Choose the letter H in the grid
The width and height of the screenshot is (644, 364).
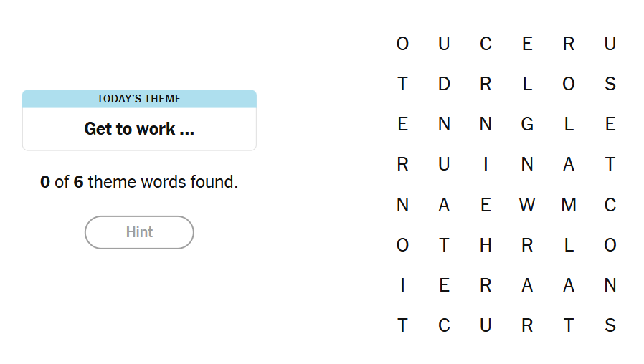[x=486, y=246]
